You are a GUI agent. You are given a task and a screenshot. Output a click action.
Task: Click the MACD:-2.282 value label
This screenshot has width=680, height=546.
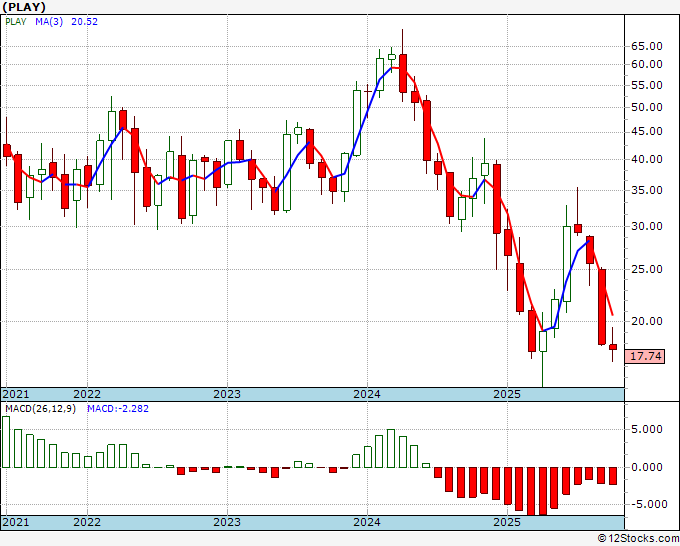(x=118, y=409)
